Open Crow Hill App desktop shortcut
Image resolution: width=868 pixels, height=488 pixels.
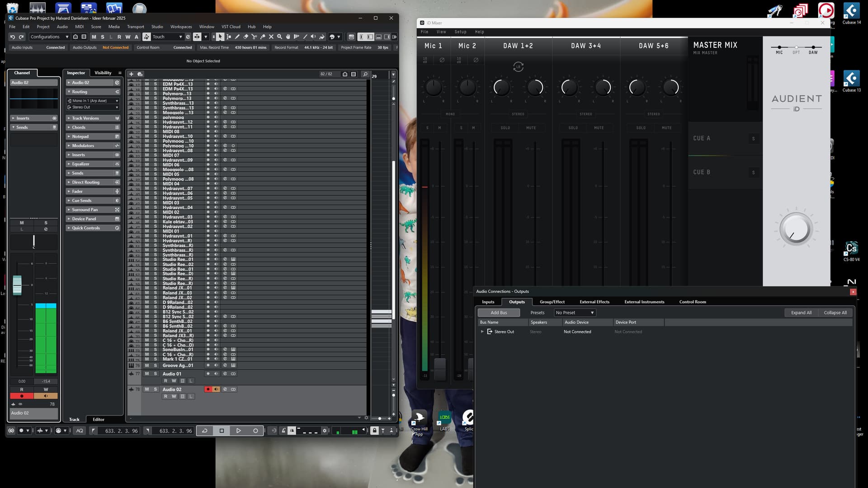point(419,423)
